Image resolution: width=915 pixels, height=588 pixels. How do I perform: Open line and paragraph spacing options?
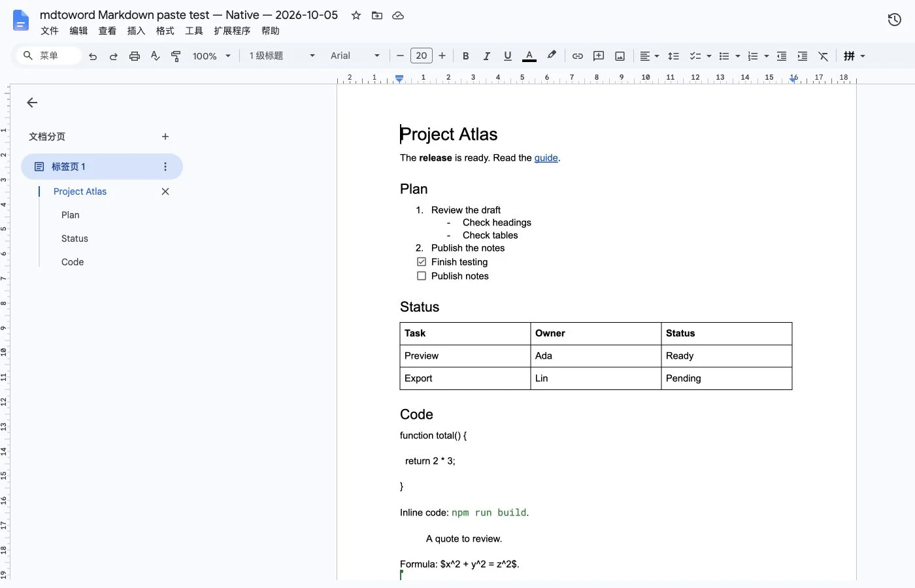674,56
